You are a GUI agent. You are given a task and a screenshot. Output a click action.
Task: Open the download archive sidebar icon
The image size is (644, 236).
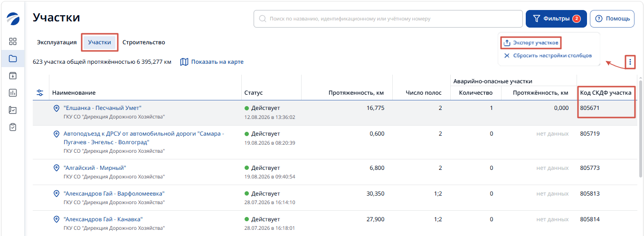tap(13, 76)
